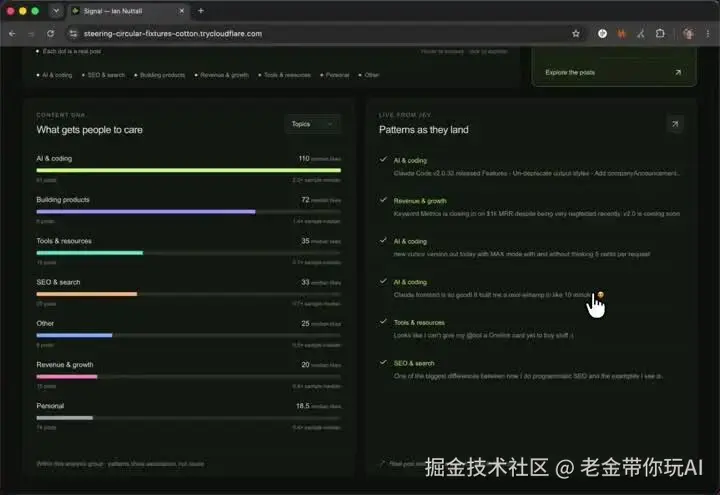The image size is (720, 495).
Task: Click the Personal legend item
Action: coord(335,75)
